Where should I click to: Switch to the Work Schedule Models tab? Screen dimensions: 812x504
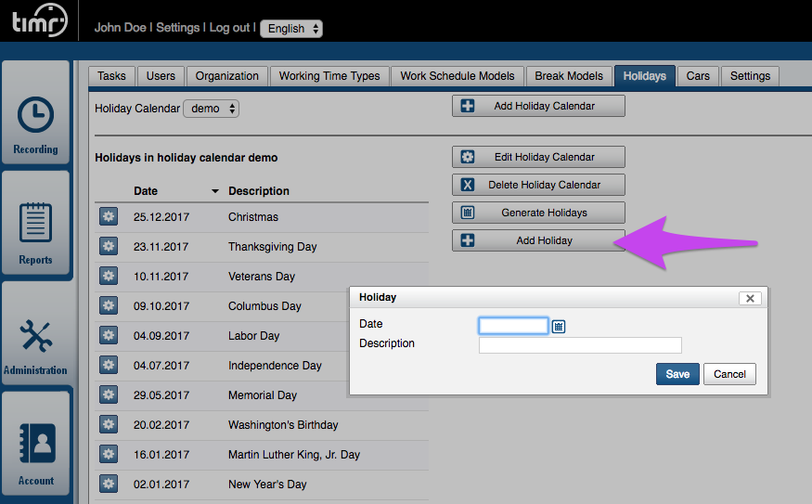click(x=457, y=76)
